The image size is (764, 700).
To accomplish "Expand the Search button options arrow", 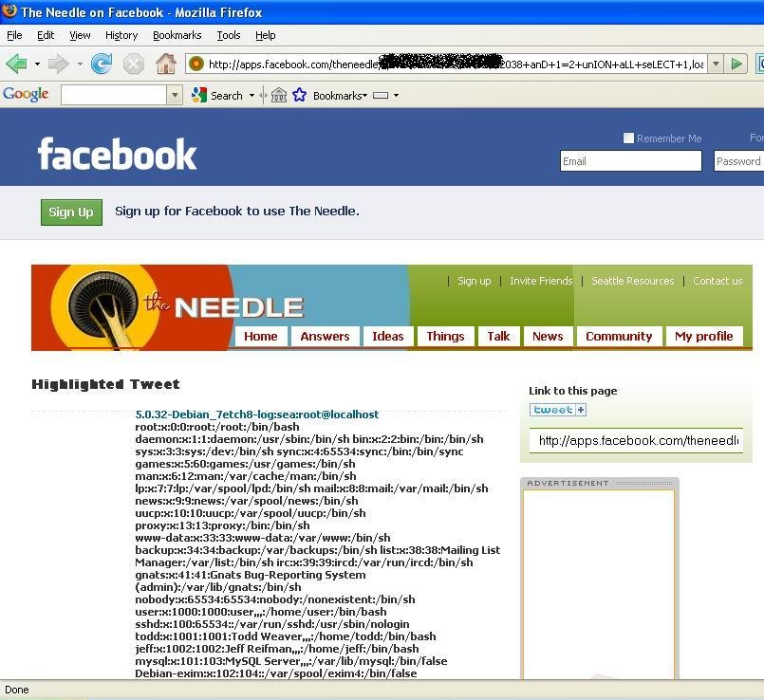I will (x=252, y=96).
